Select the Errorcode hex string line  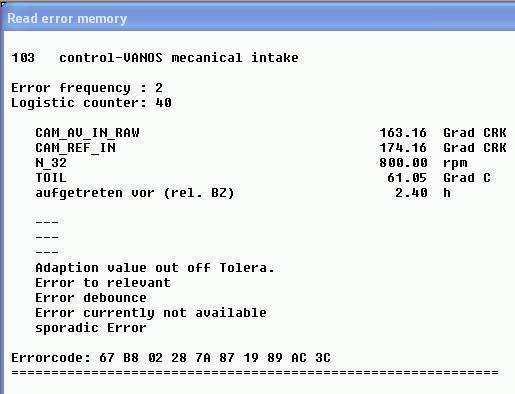click(171, 358)
